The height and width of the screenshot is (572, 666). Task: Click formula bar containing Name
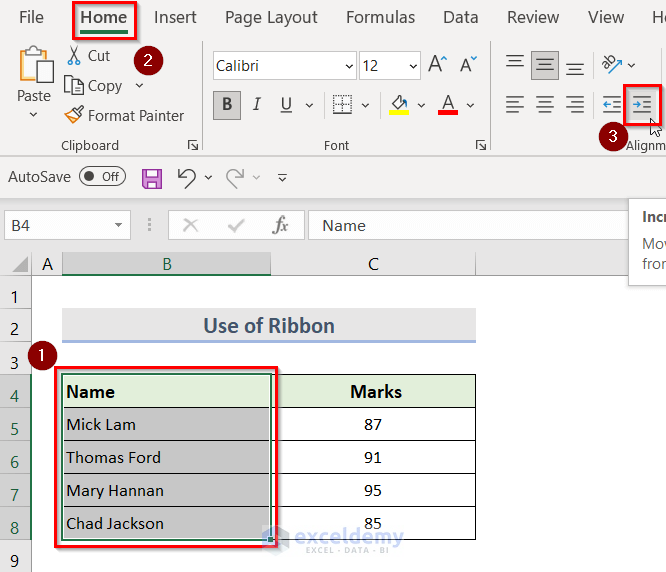(468, 225)
